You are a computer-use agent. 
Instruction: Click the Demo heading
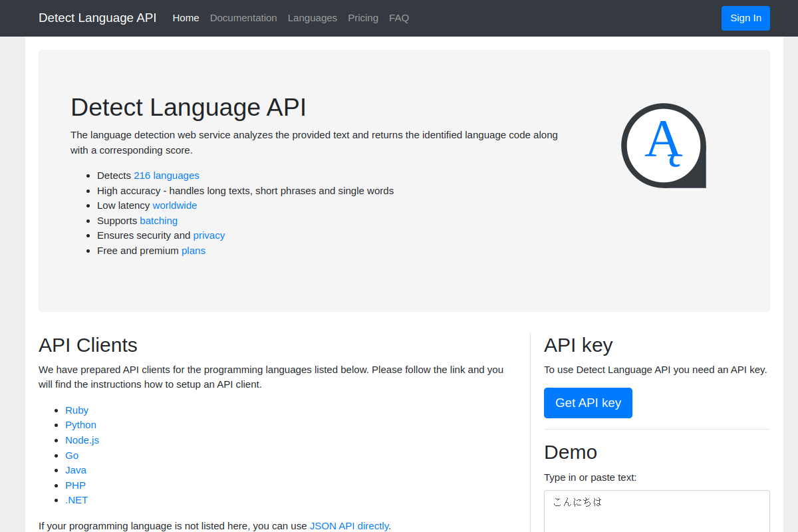[x=571, y=452]
